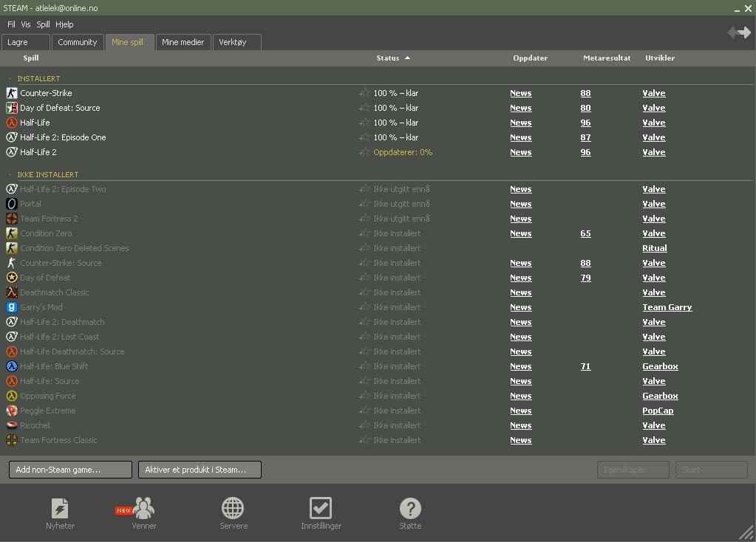Open the Servere globe icon
756x542 pixels.
[233, 508]
